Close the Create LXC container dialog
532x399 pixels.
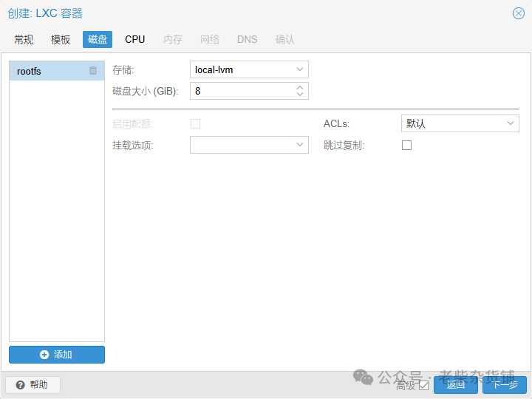pyautogui.click(x=519, y=13)
